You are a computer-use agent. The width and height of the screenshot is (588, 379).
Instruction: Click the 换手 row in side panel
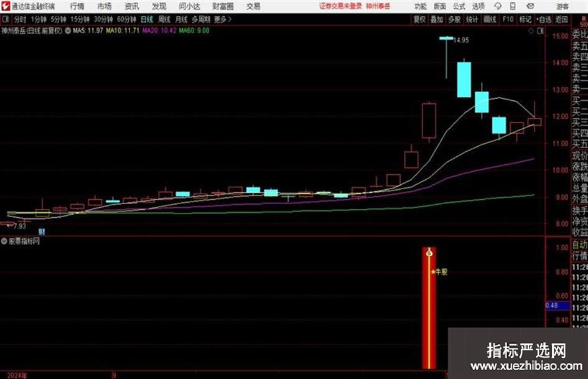580,211
